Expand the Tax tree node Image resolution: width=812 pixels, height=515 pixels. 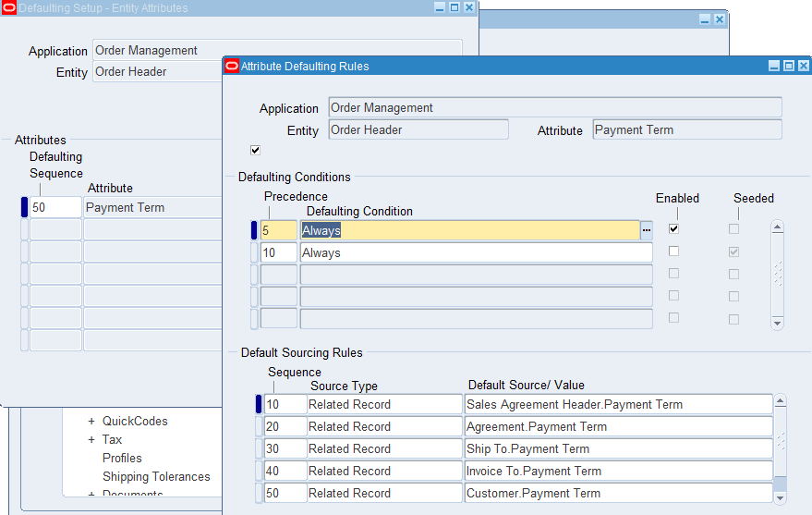pos(91,440)
